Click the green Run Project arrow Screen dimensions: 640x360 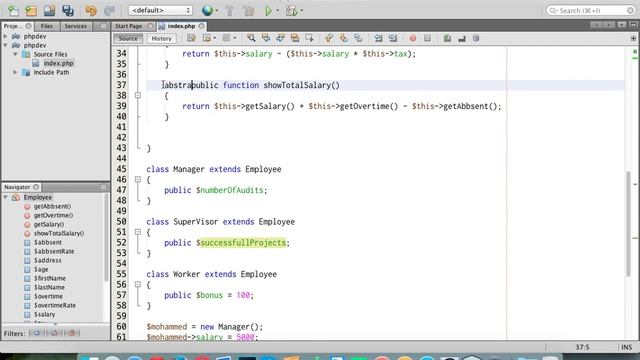tap(268, 11)
